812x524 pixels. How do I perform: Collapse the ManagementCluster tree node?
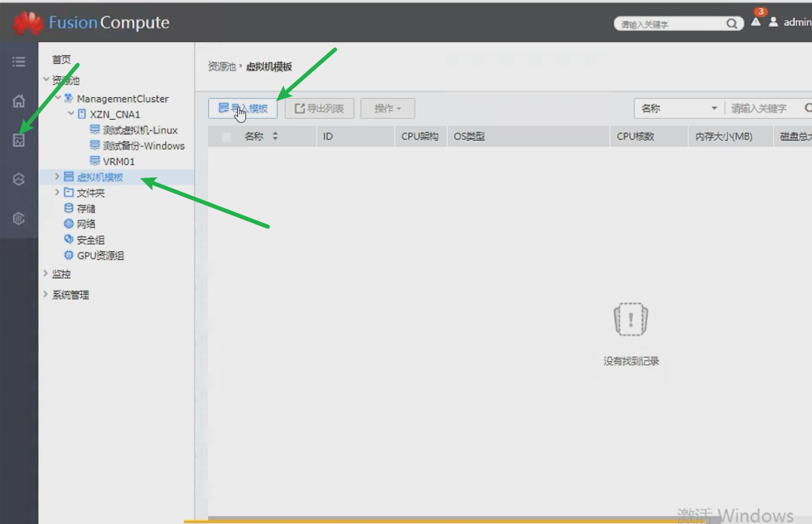(x=57, y=99)
